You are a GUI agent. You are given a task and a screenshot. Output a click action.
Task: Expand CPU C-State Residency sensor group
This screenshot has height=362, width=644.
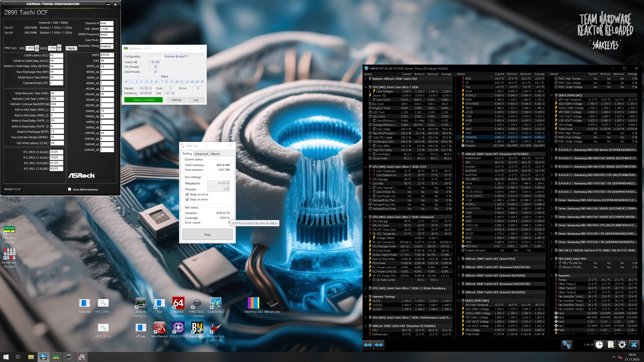pos(366,288)
